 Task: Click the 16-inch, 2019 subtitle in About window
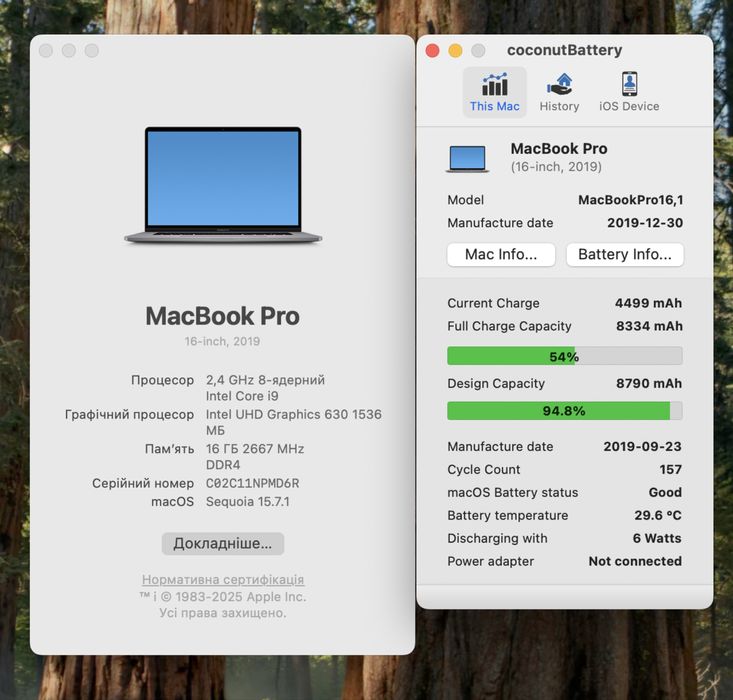[x=223, y=341]
